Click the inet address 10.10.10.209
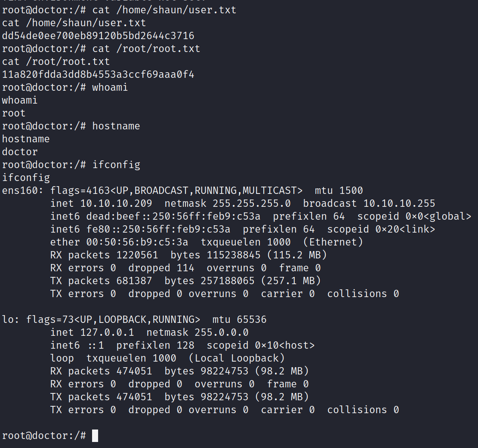This screenshot has height=448, width=478. 116,203
